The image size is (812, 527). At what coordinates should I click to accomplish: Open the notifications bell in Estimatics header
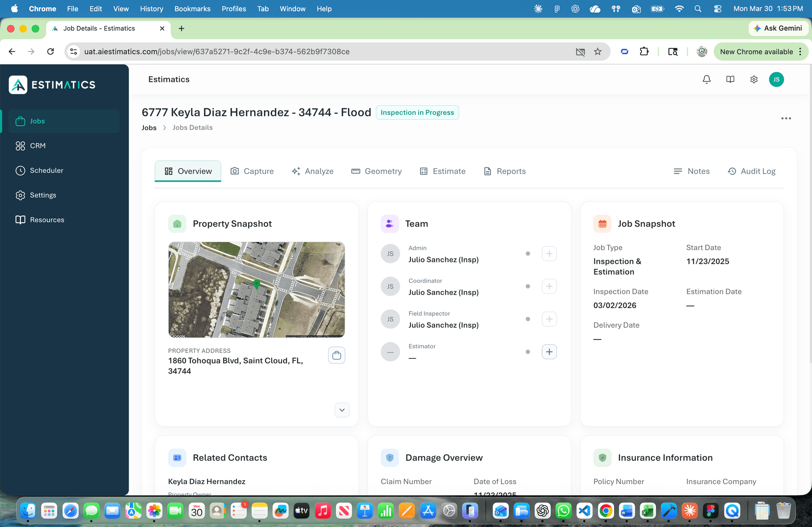[x=706, y=79]
